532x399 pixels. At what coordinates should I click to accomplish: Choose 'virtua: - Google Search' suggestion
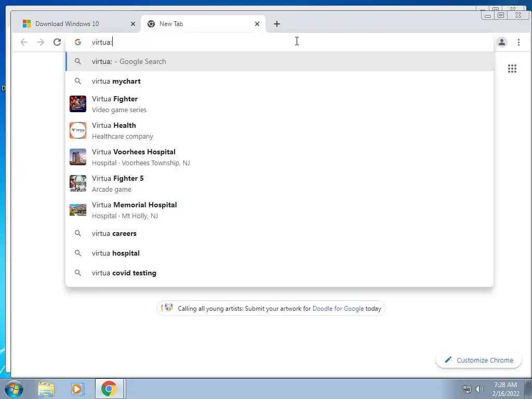coord(280,61)
